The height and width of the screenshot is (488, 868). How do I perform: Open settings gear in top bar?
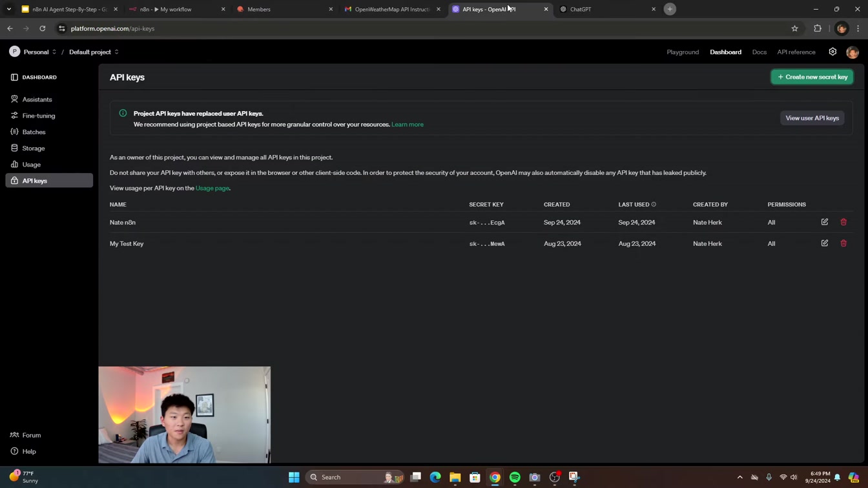832,52
